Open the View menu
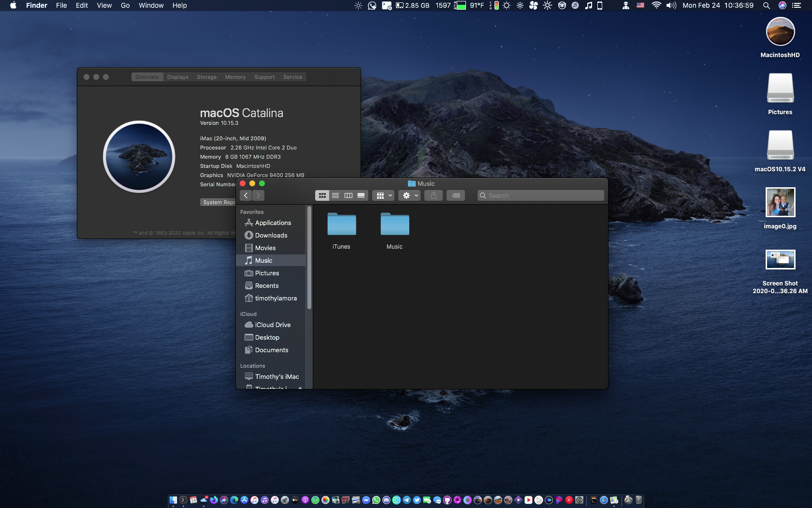 [x=104, y=5]
